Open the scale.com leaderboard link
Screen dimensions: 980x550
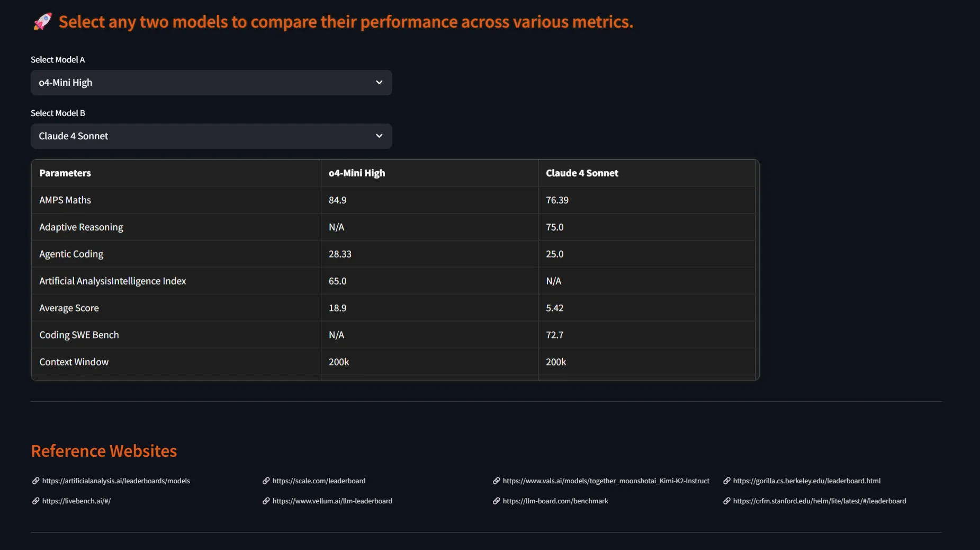pyautogui.click(x=319, y=481)
